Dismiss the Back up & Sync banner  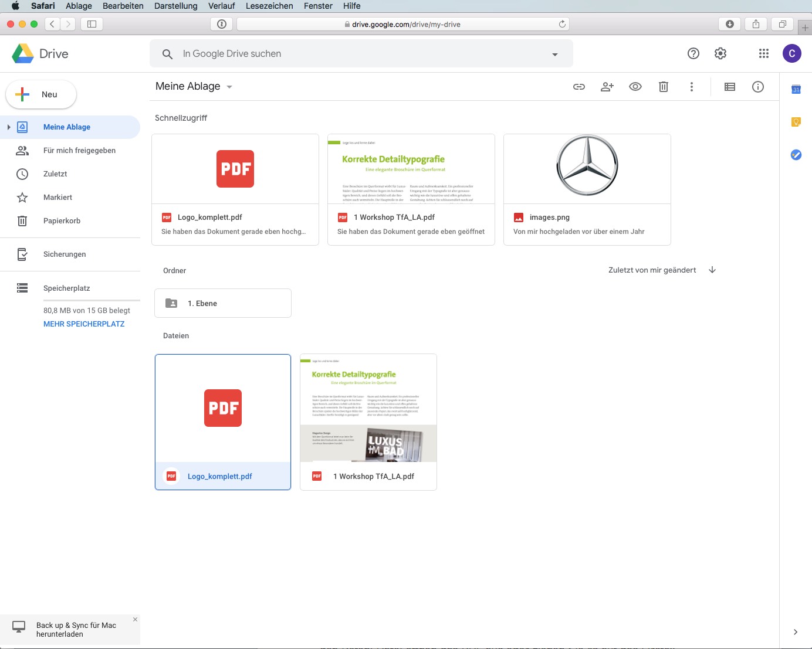pos(135,619)
